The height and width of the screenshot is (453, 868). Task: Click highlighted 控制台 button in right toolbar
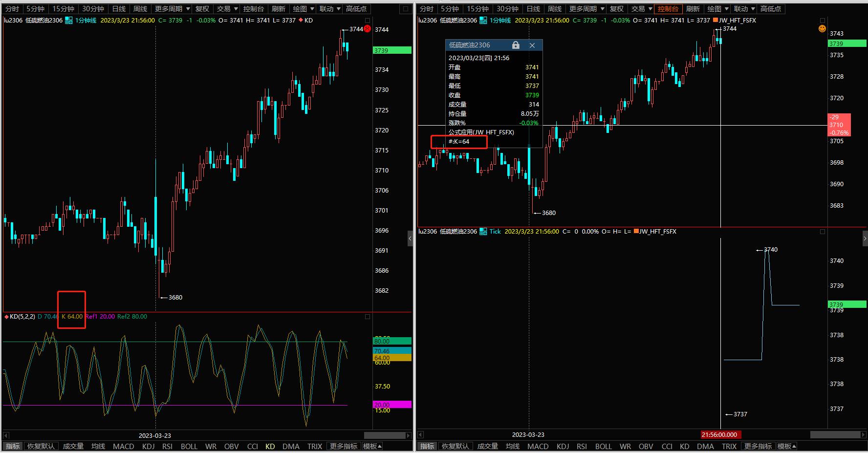point(668,9)
